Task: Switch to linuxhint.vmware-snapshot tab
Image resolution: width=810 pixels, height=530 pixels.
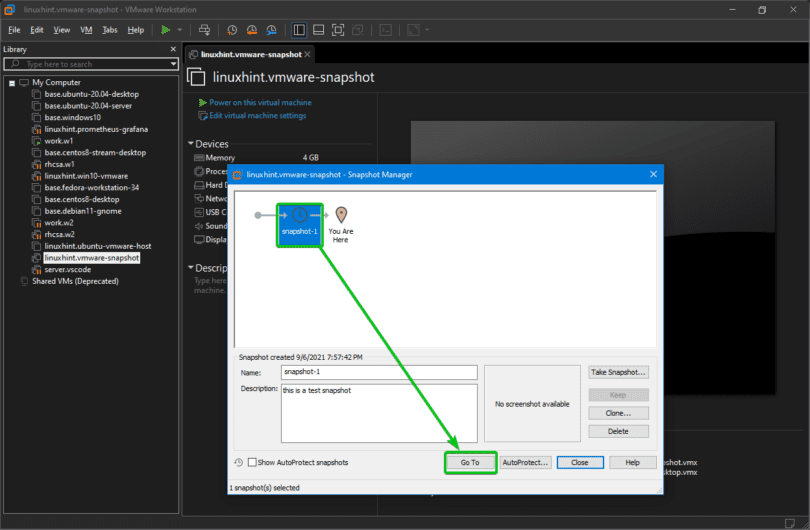Action: tap(251, 54)
